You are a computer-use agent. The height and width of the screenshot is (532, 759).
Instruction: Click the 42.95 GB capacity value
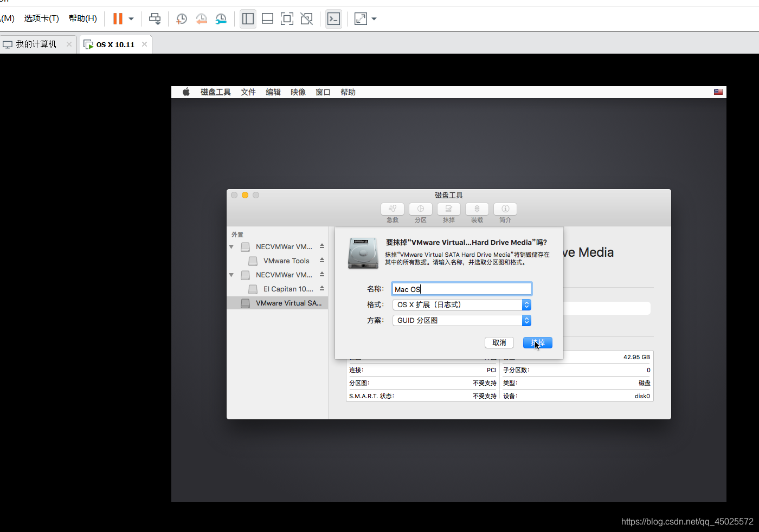[x=636, y=357]
